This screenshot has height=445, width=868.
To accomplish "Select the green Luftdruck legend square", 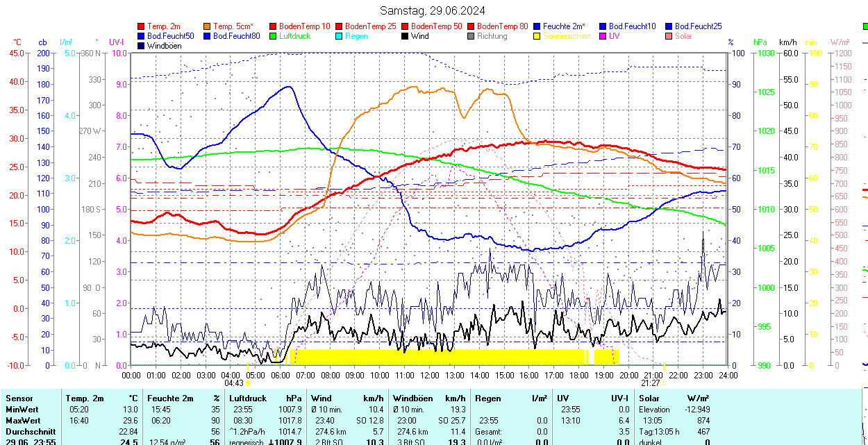I will pos(273,36).
